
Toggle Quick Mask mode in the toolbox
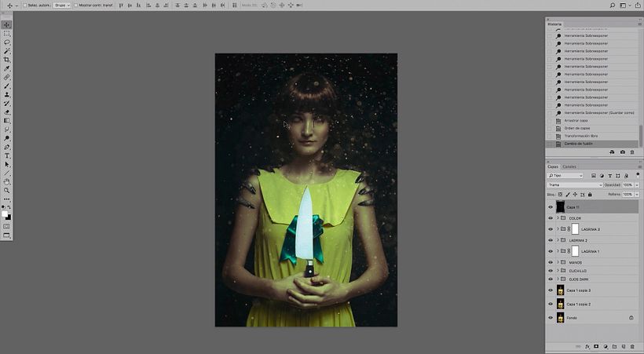[x=6, y=226]
